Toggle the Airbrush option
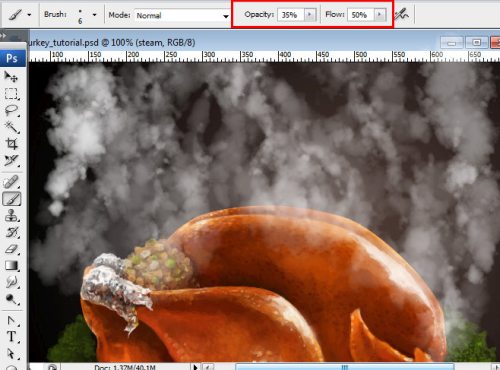Image resolution: width=500 pixels, height=370 pixels. click(x=402, y=15)
